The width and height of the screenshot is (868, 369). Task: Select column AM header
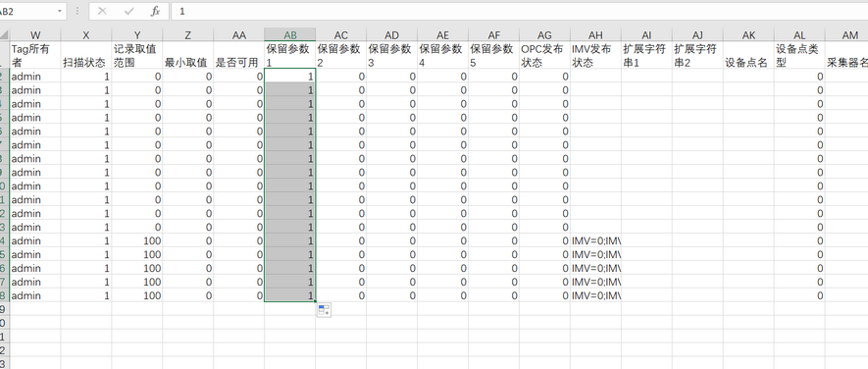pos(846,35)
